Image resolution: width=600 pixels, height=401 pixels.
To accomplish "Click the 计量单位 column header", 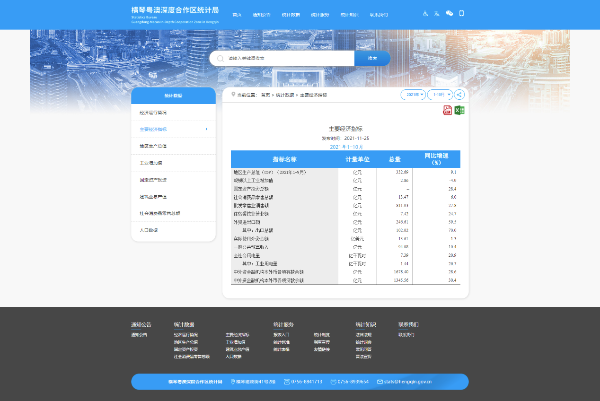I will [357, 159].
